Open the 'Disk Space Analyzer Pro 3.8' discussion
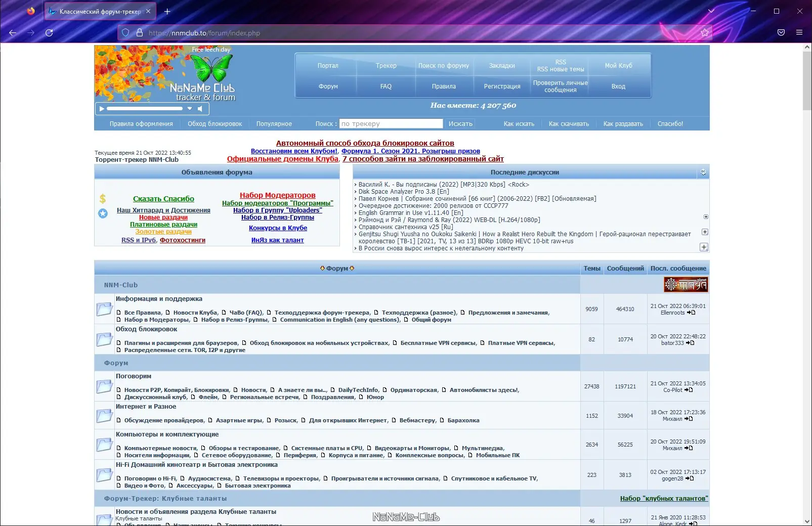Viewport: 812px width, 526px height. 404,192
